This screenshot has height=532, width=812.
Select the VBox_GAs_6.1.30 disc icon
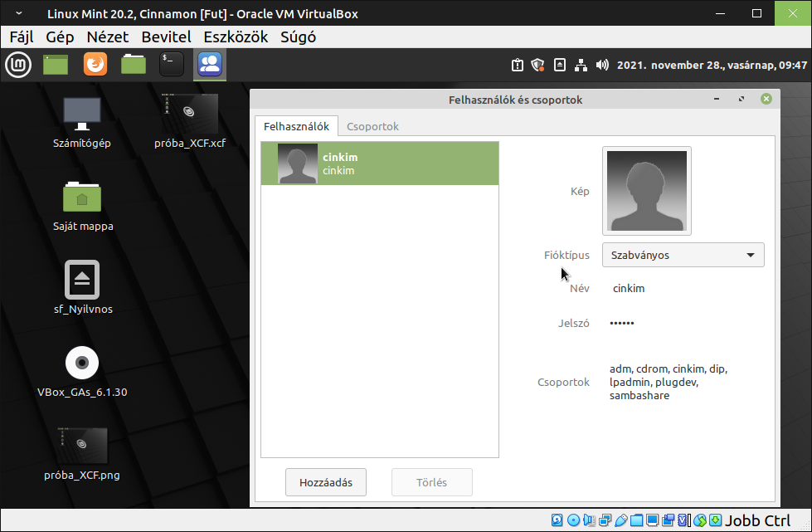(82, 372)
